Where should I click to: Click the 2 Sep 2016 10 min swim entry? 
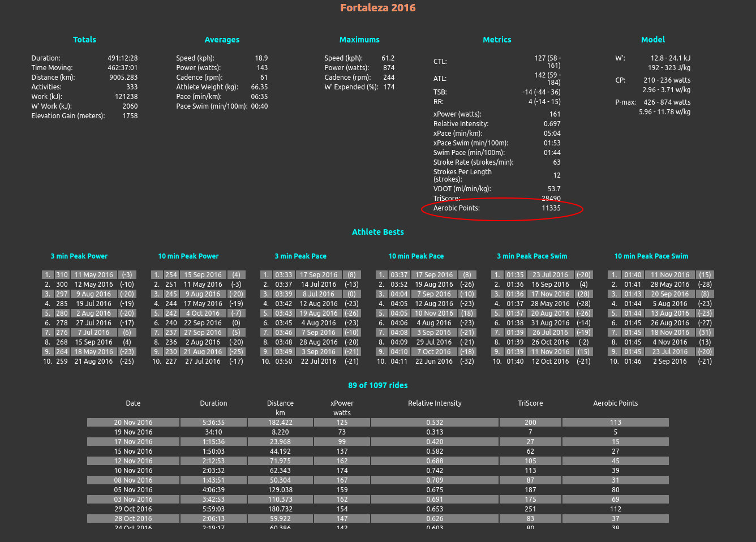(x=670, y=362)
